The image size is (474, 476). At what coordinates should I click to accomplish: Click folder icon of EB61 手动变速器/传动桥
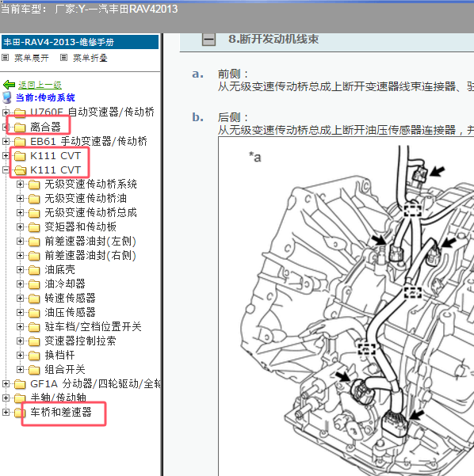click(x=20, y=142)
